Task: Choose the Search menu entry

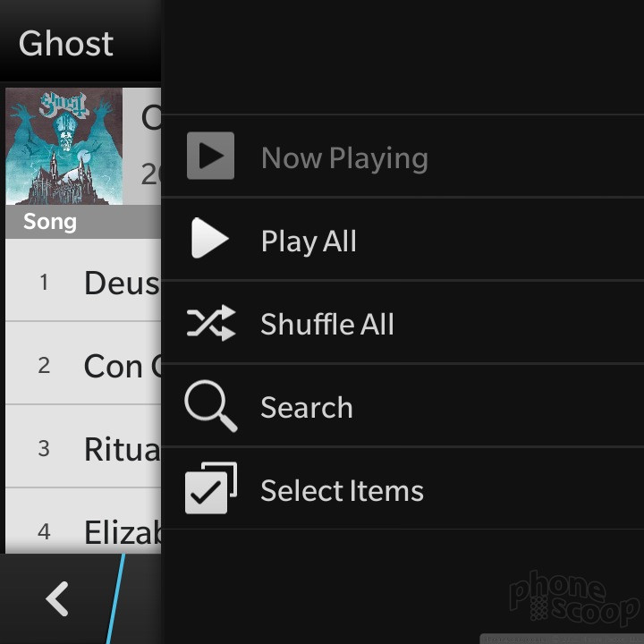Action: (x=402, y=405)
